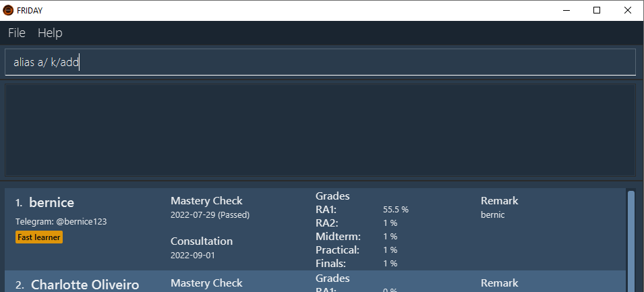The height and width of the screenshot is (292, 644).
Task: Select student name bernice
Action: click(52, 202)
